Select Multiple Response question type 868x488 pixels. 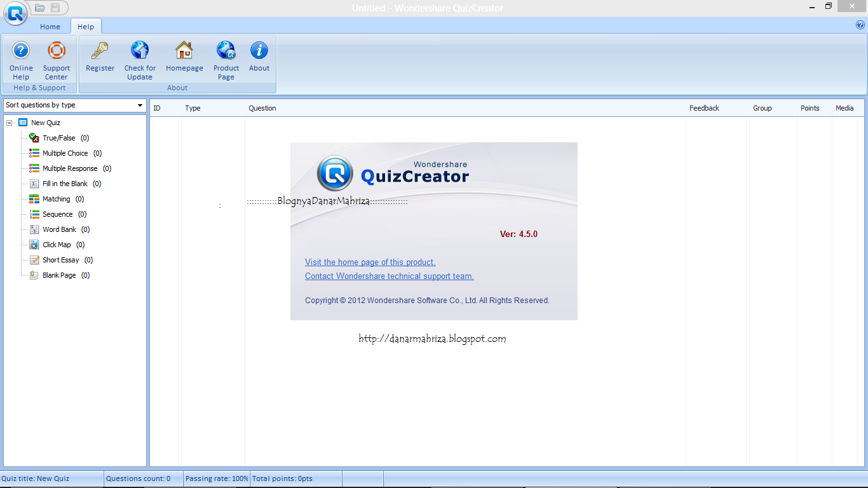pos(70,168)
